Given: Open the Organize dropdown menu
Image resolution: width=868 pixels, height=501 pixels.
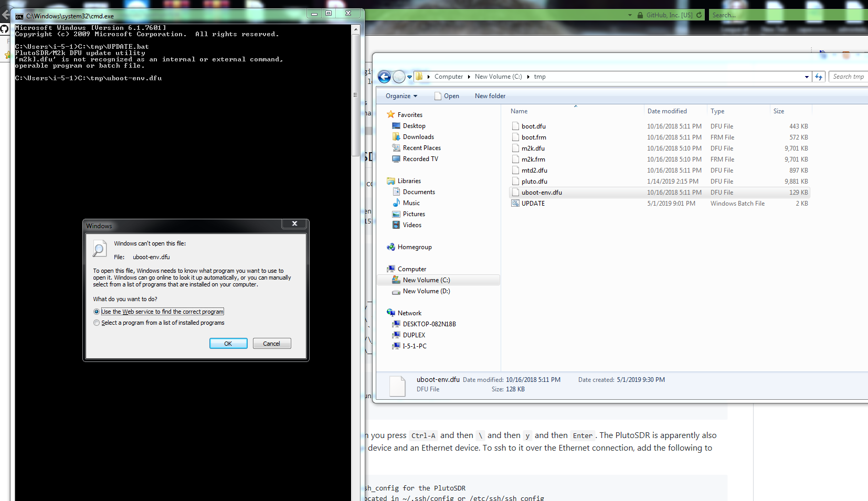Looking at the screenshot, I should [401, 96].
